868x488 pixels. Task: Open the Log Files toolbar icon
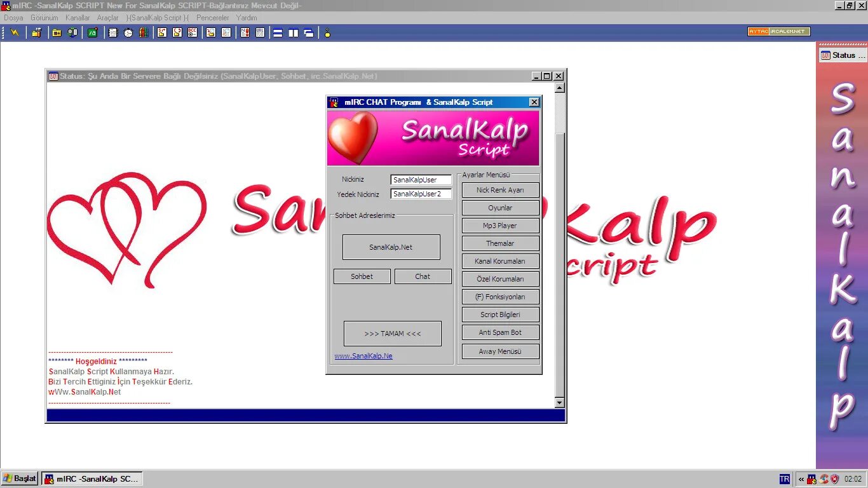click(226, 32)
